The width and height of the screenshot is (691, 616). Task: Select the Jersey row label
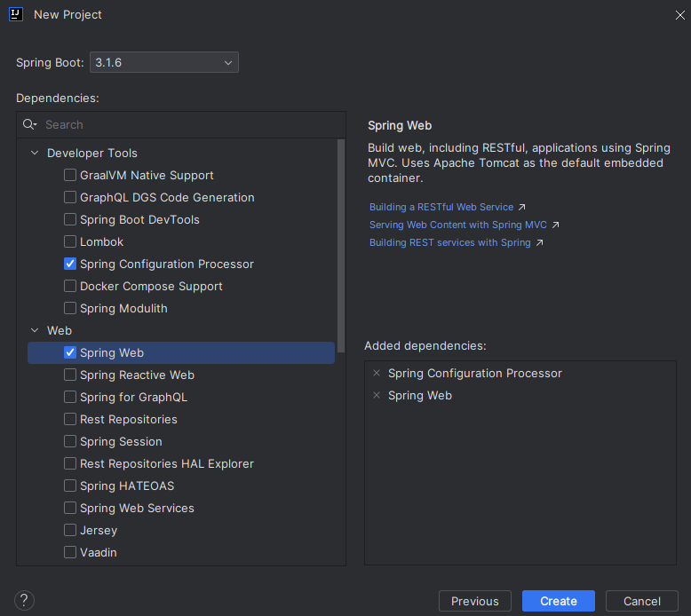coord(99,530)
